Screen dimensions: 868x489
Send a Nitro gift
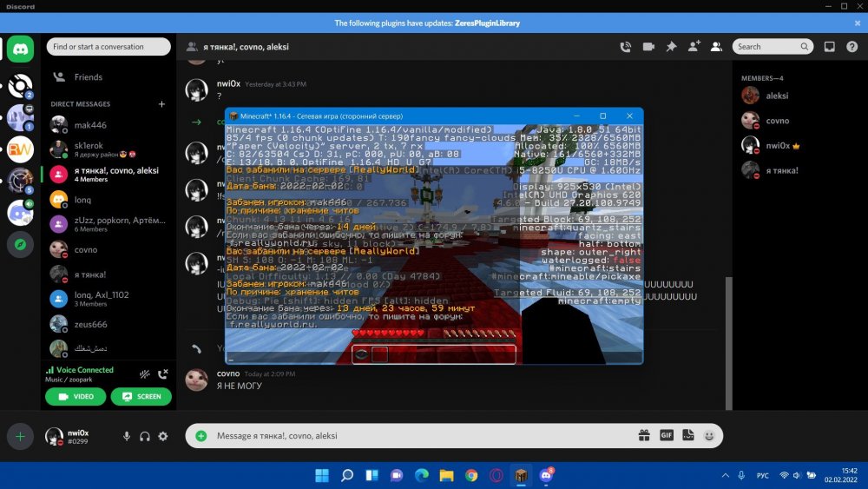(x=644, y=436)
